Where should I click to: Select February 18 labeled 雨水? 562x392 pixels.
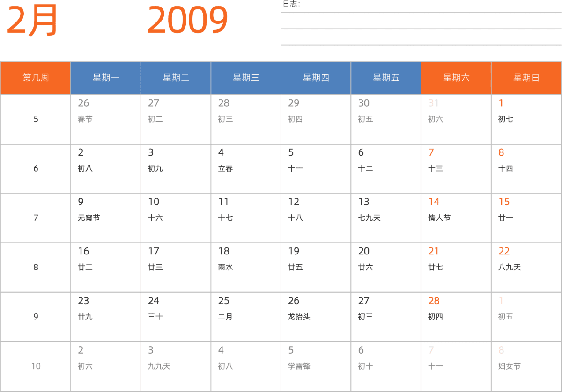pos(246,268)
